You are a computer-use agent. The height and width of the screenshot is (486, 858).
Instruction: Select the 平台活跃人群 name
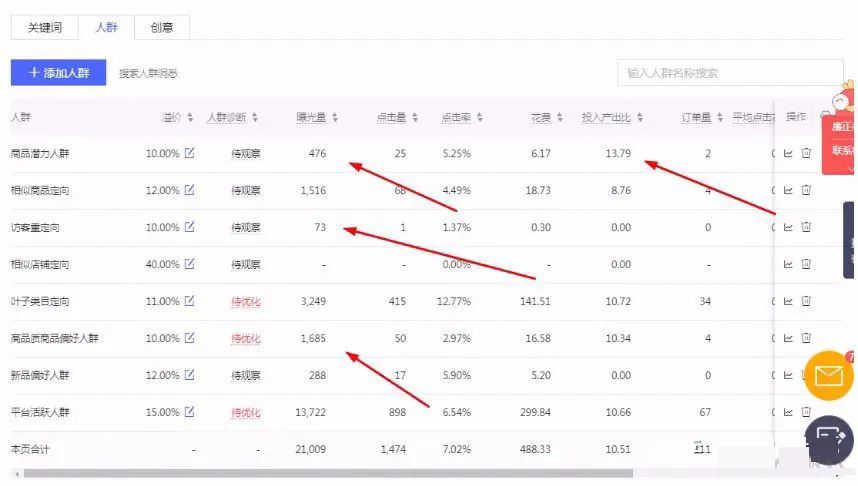(40, 412)
